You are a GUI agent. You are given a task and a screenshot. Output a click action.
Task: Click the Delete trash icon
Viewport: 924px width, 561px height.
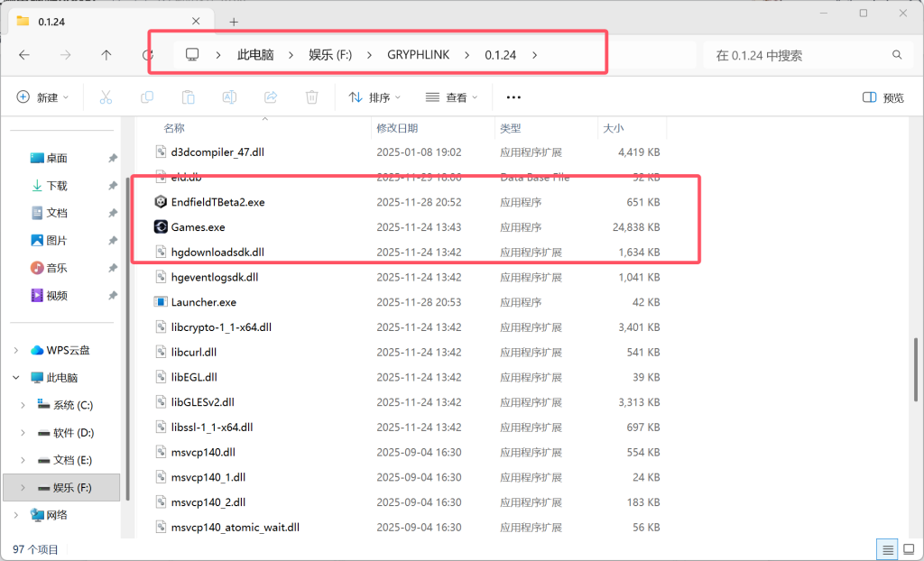pyautogui.click(x=311, y=97)
